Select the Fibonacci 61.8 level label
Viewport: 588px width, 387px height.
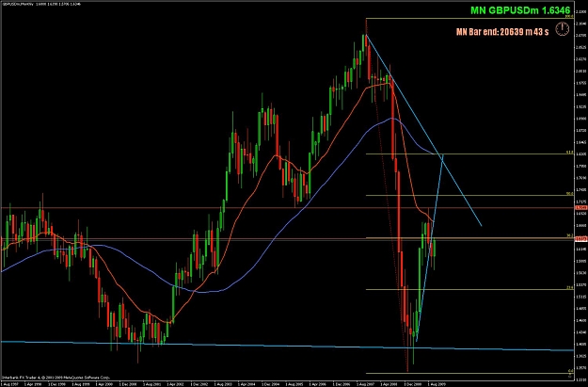pyautogui.click(x=569, y=153)
